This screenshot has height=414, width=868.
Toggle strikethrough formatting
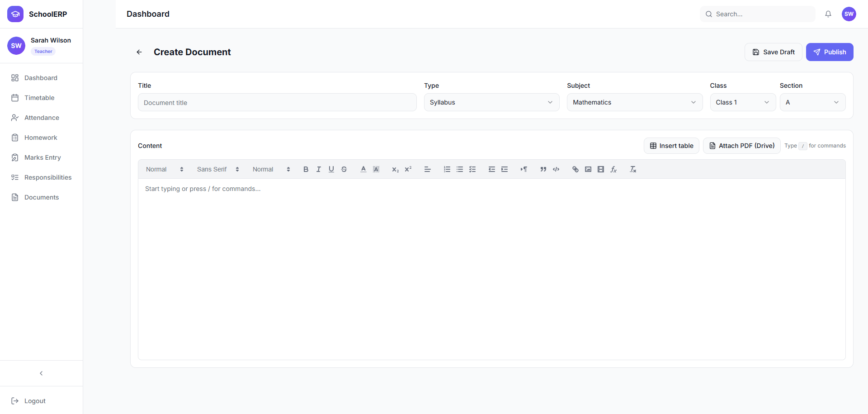click(344, 169)
